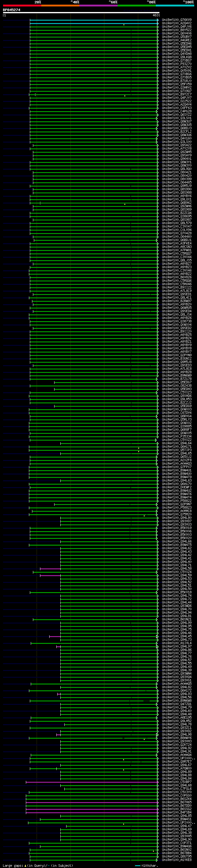This screenshot has height=868, width=197.
Task: Click the purple ~60% identity legend segment
Action: 98,6
